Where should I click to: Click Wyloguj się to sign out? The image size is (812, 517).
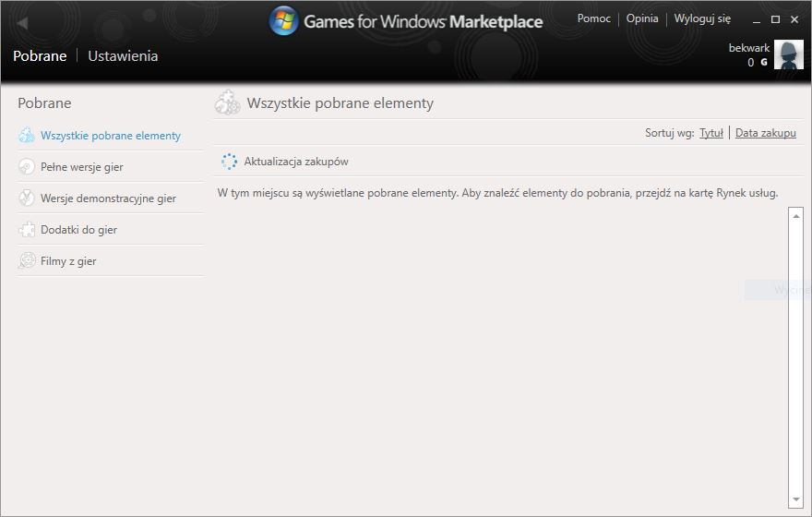[702, 18]
